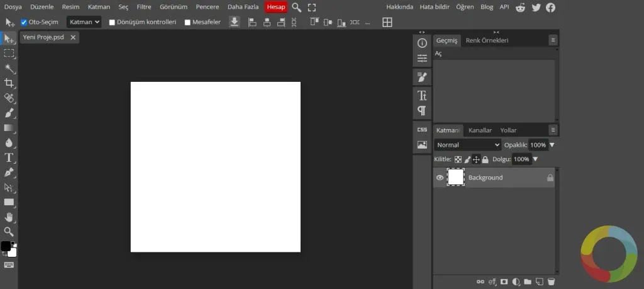This screenshot has height=289, width=644.
Task: Toggle lock transparent pixels checkerboard icon
Action: tap(458, 159)
